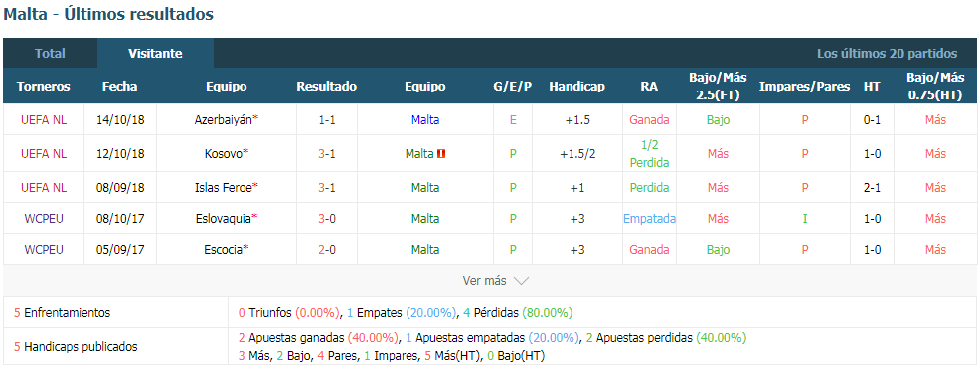Image resolution: width=980 pixels, height=366 pixels.
Task: Open Los últimos 20 partidos selector
Action: click(887, 53)
